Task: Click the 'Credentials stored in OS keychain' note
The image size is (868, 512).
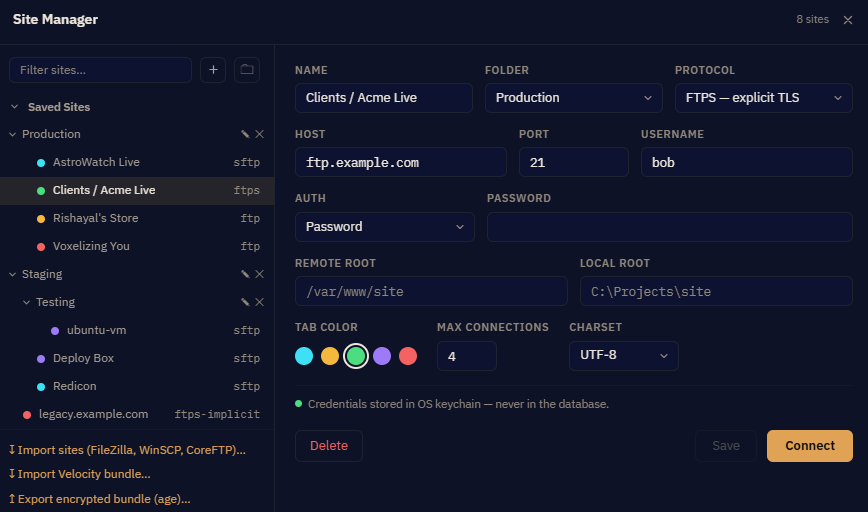Action: tap(458, 404)
